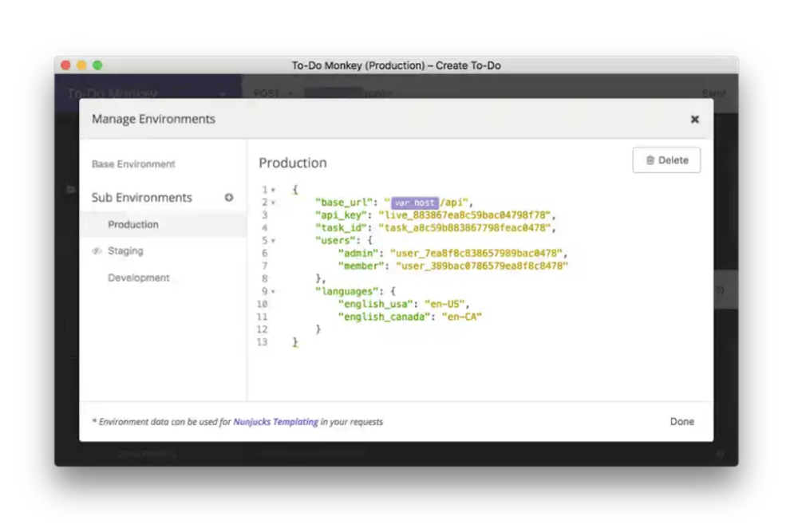Click the "base_url" key on line 2
The height and width of the screenshot is (532, 798).
click(x=344, y=203)
